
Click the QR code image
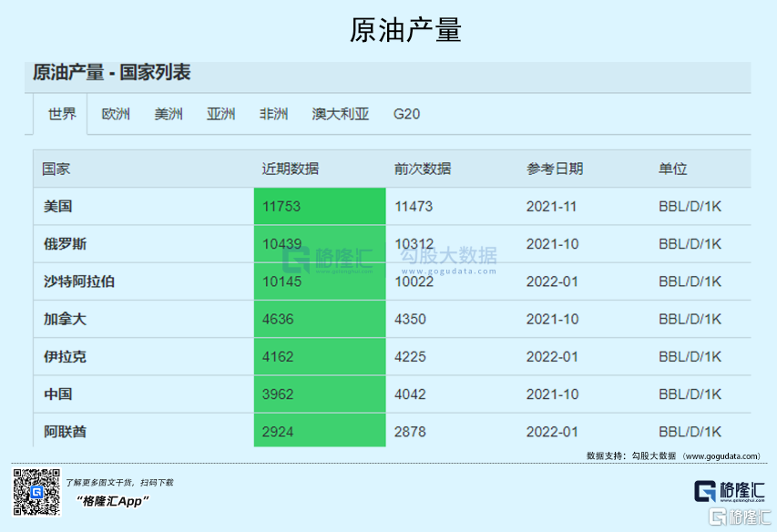(x=37, y=492)
